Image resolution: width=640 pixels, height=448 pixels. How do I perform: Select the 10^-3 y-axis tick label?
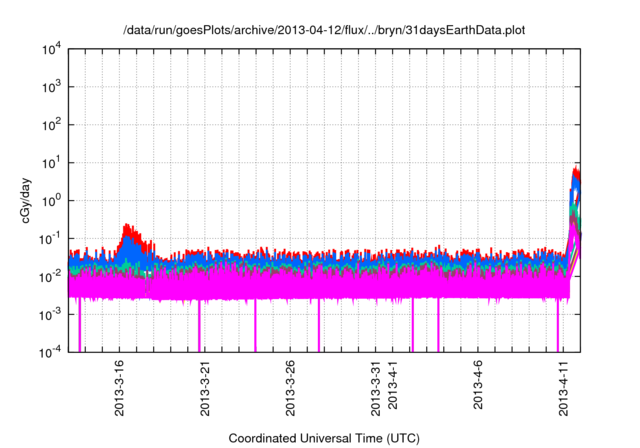50,315
